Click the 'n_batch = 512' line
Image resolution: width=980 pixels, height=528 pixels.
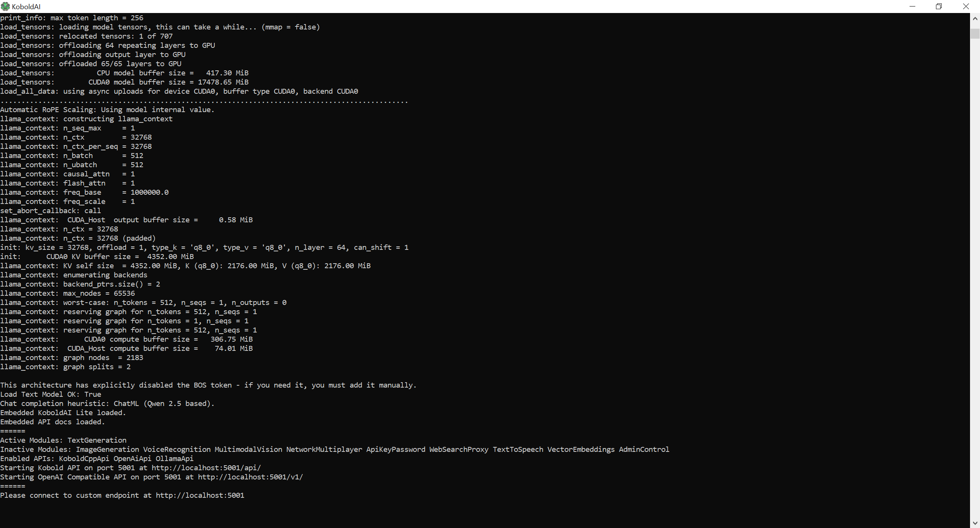(72, 156)
